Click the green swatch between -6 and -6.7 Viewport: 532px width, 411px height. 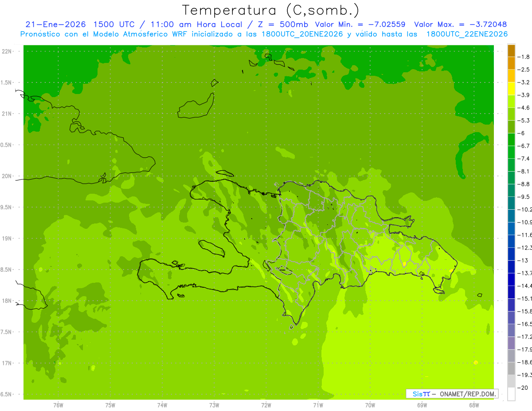click(511, 140)
